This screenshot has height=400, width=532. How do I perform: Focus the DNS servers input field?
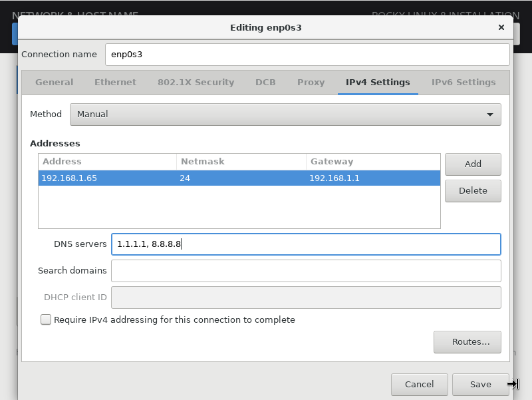point(306,244)
